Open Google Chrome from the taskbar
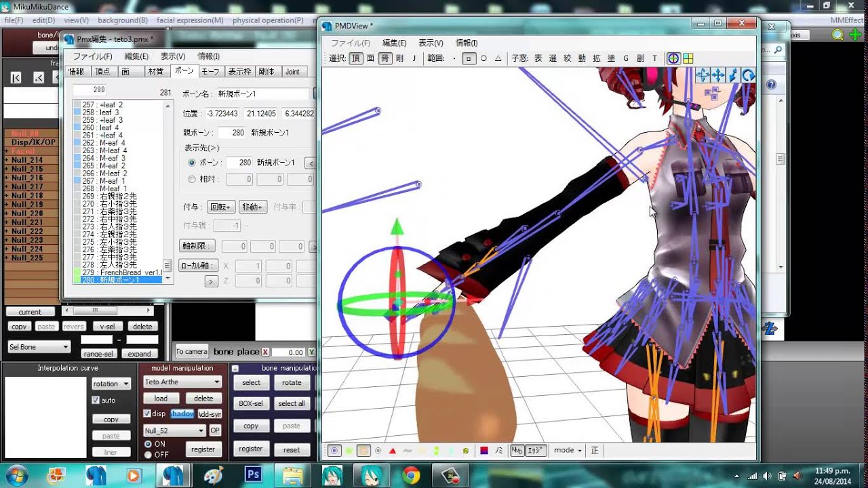Viewport: 868px width, 488px height. click(410, 474)
